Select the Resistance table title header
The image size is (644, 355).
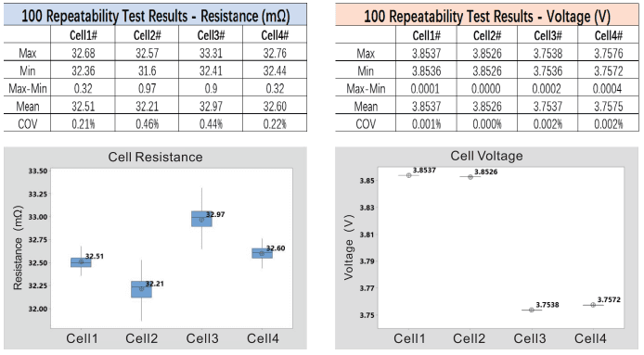click(155, 16)
